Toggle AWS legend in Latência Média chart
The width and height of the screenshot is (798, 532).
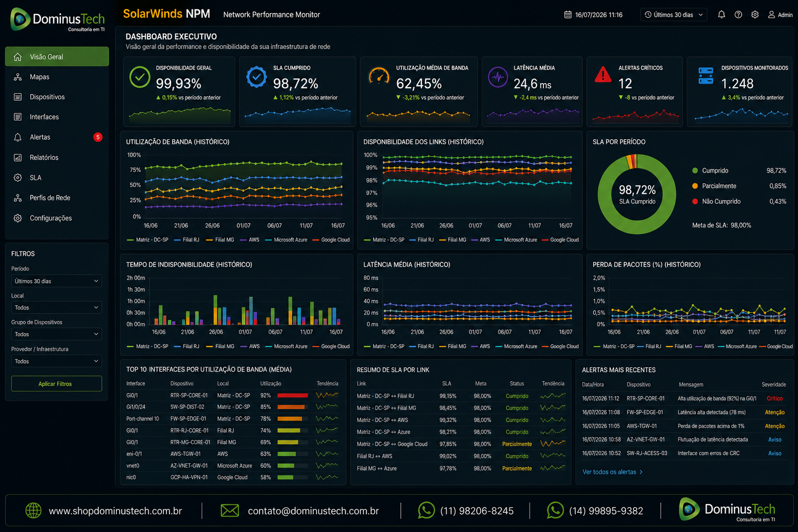481,347
